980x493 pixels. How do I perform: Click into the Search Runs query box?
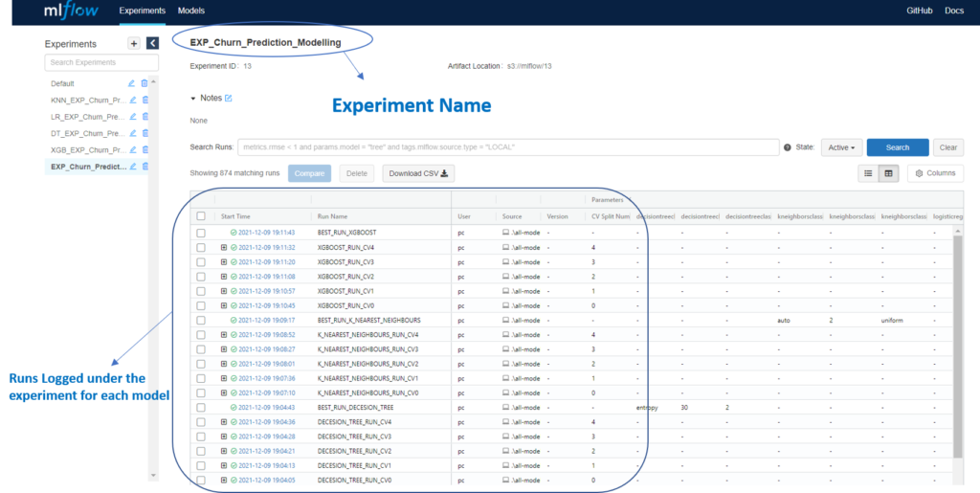[508, 147]
